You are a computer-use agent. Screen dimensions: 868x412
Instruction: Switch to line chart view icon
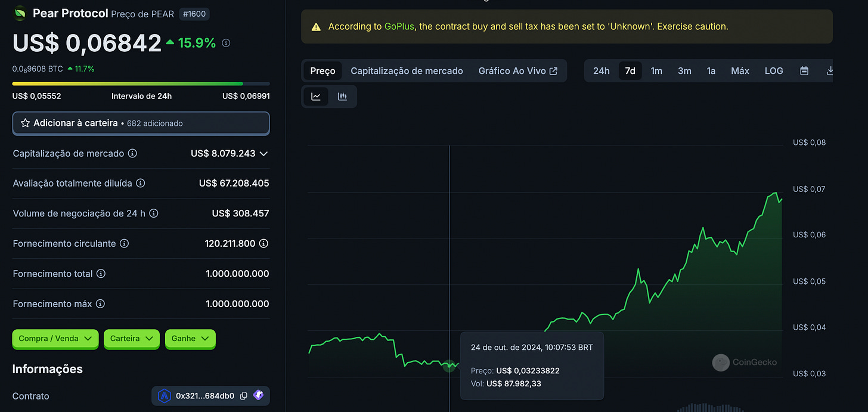pyautogui.click(x=316, y=97)
